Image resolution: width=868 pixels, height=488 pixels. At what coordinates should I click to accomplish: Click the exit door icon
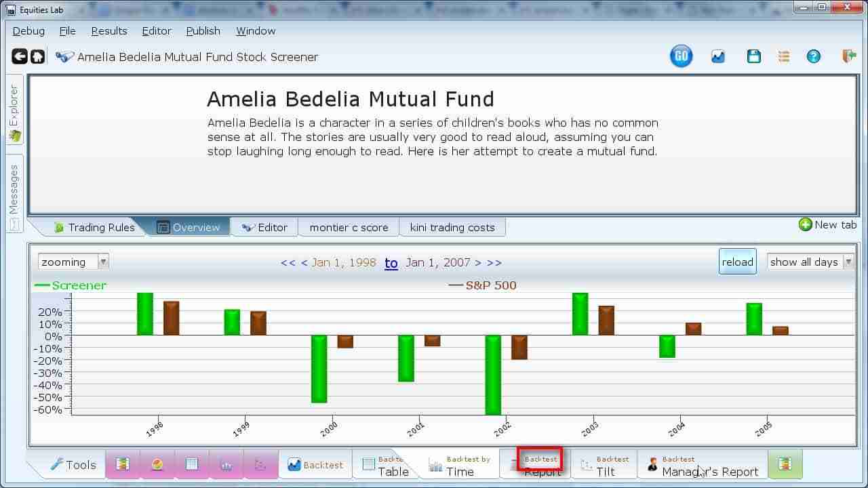(x=848, y=57)
